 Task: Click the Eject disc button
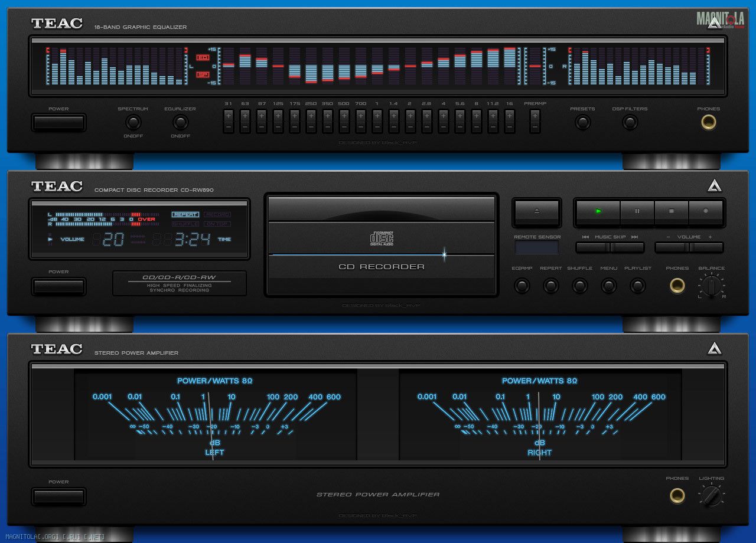(536, 212)
